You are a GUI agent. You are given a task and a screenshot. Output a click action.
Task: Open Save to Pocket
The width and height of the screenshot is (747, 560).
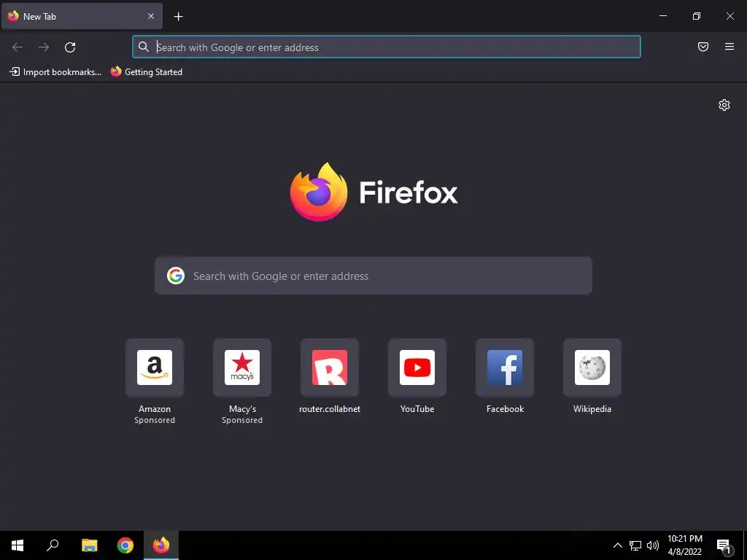click(703, 47)
